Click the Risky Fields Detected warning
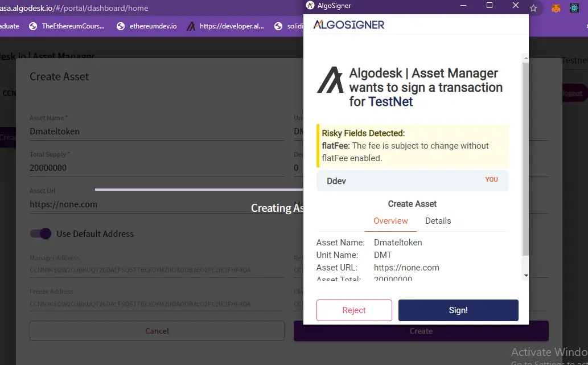 click(413, 146)
